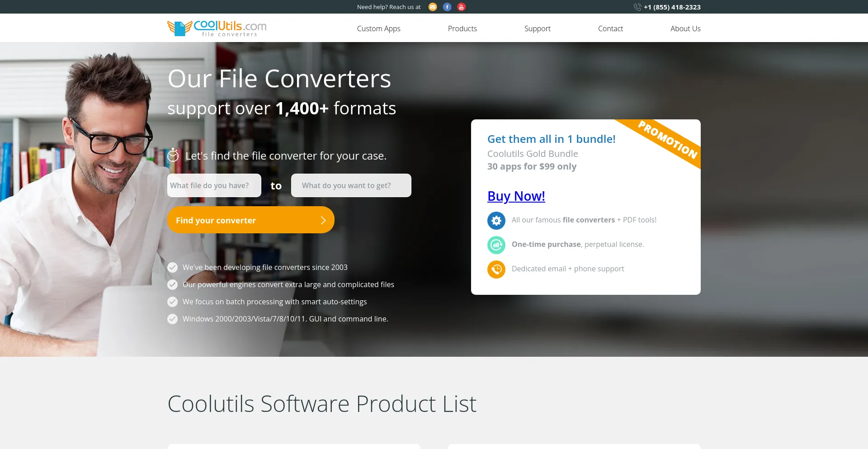Screen dimensions: 868x449
Task: Focus the 'What file do you have?' field
Action: pyautogui.click(x=214, y=185)
